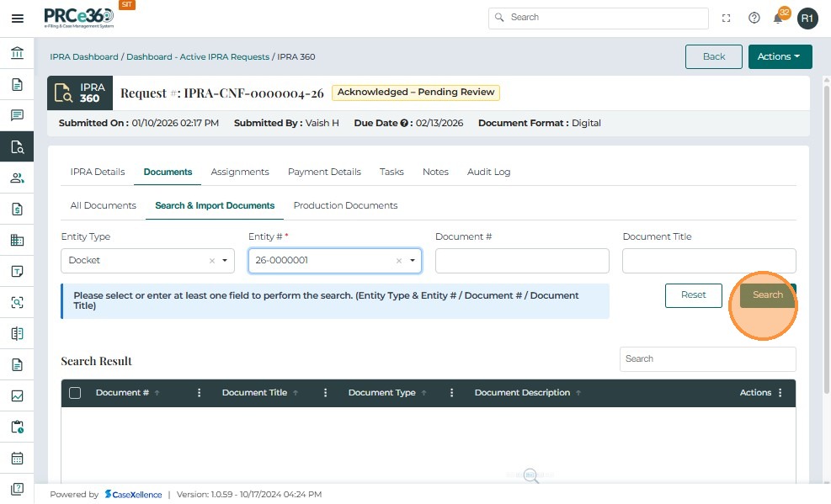Open the calendar sidebar icon
The image size is (831, 504).
coord(17,458)
